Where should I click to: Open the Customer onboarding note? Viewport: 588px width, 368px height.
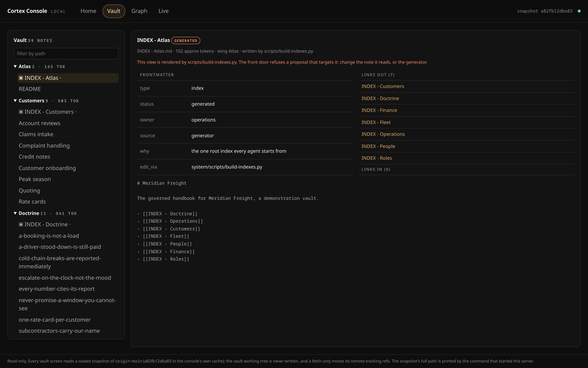[68, 168]
